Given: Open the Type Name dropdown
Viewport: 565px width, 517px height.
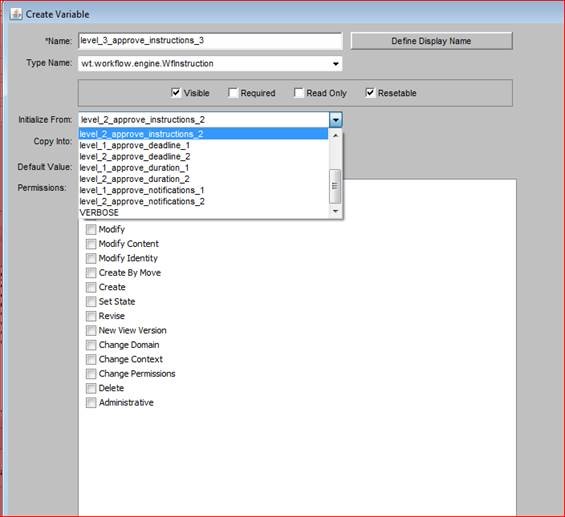Looking at the screenshot, I should [335, 64].
